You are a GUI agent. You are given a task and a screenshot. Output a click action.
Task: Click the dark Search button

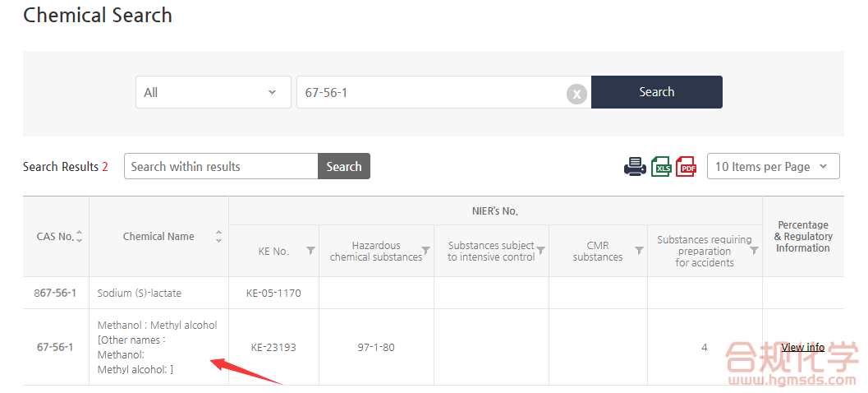[656, 92]
